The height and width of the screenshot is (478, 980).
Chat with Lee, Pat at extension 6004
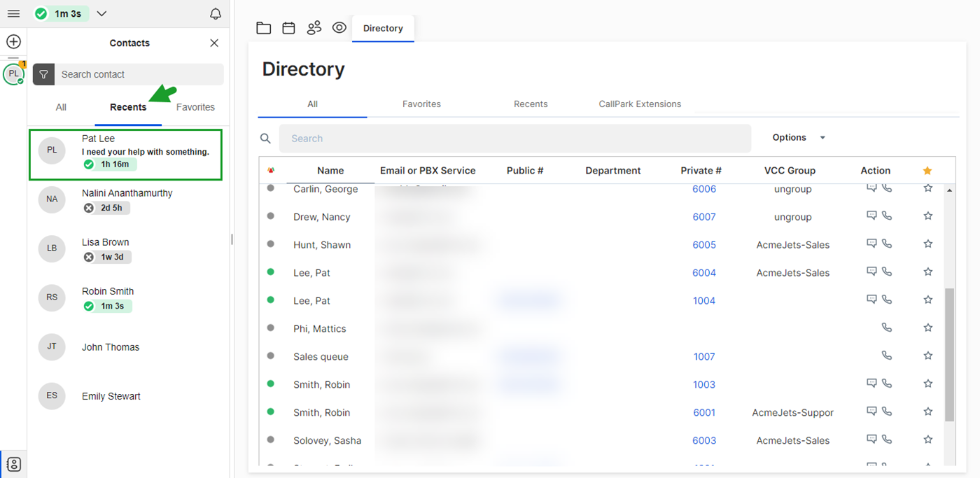871,272
